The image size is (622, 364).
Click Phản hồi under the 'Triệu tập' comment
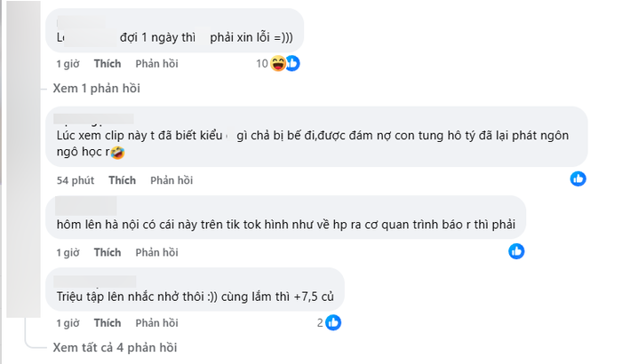click(156, 323)
